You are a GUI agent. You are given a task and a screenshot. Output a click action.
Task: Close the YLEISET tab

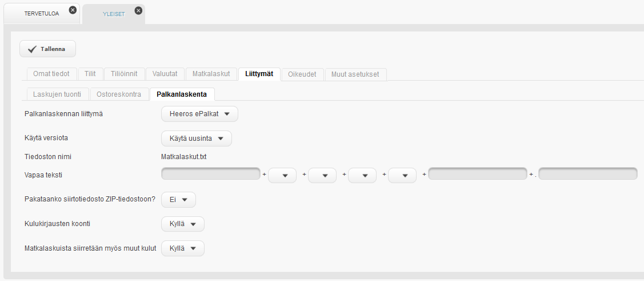(x=138, y=10)
